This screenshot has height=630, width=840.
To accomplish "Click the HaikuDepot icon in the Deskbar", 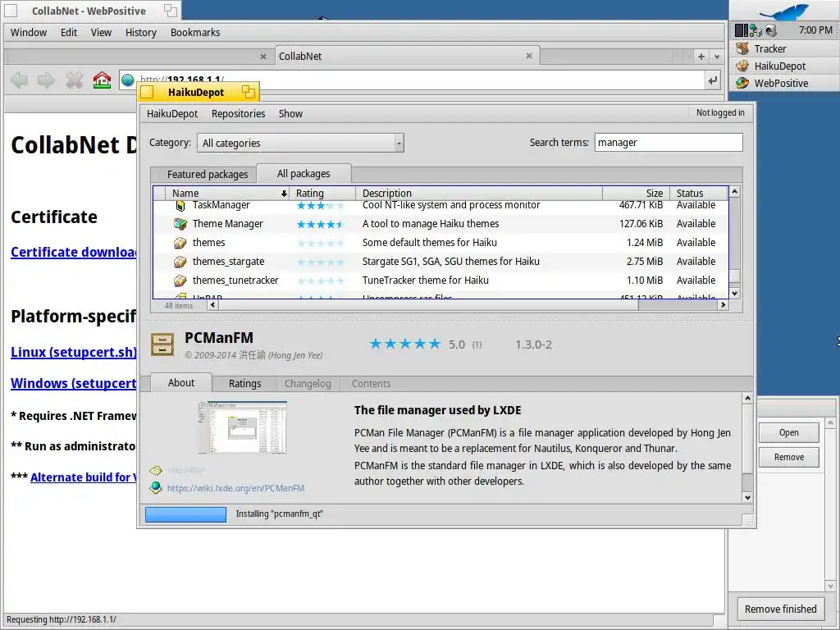I will pos(742,66).
